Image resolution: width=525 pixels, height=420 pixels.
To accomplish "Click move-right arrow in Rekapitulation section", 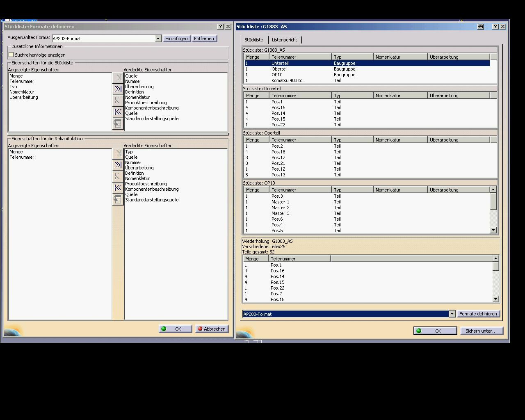I will [x=118, y=153].
